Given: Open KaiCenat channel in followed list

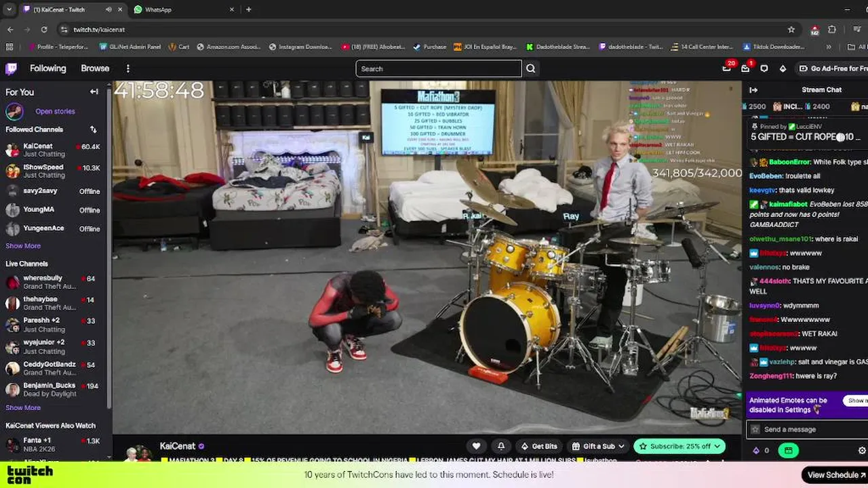Looking at the screenshot, I should (x=53, y=150).
